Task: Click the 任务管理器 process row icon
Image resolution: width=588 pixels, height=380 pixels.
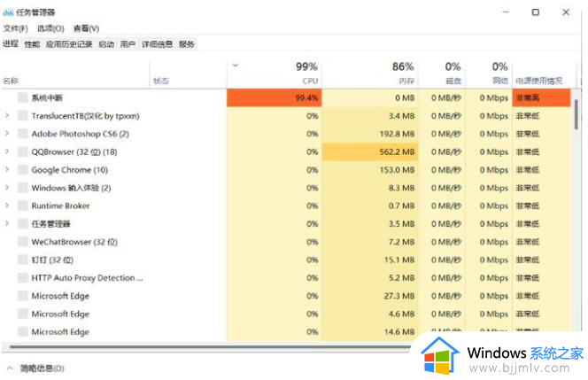Action: tap(23, 224)
